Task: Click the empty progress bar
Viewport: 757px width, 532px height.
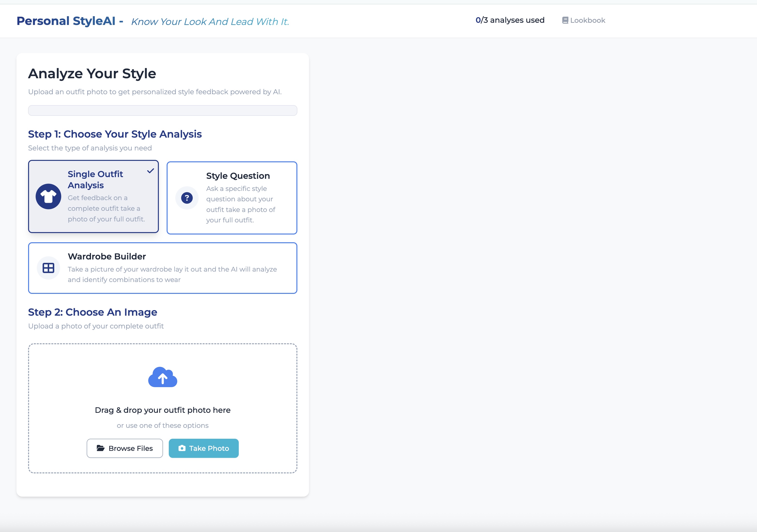Action: point(162,110)
